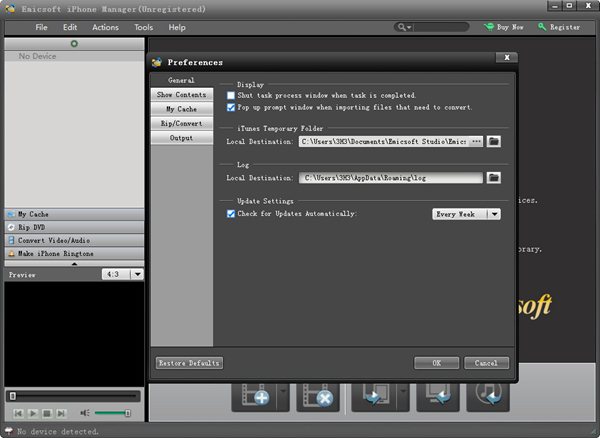Click the add video file toolbar icon
The height and width of the screenshot is (438, 600).
[254, 396]
